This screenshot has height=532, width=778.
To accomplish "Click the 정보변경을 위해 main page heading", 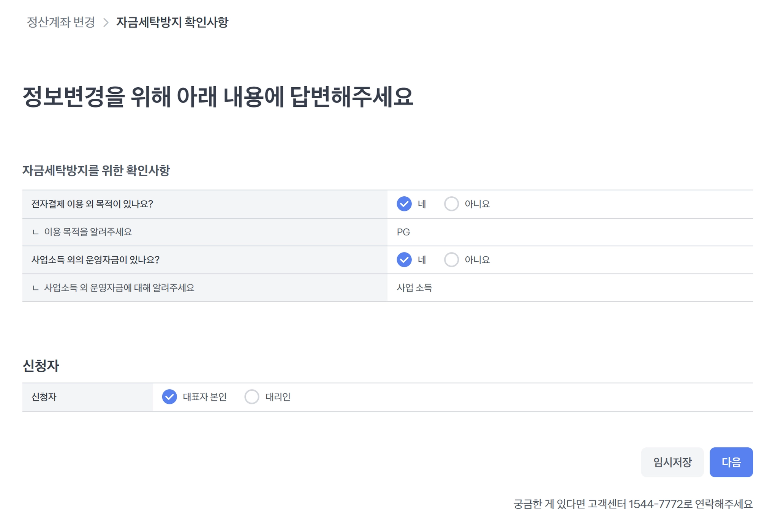I will [x=218, y=96].
